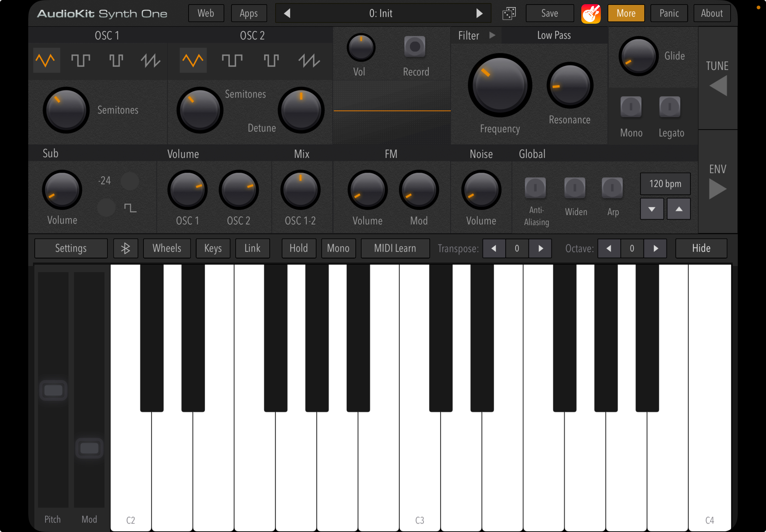The image size is (766, 532).
Task: Decrease Octave with left arrow
Action: click(609, 248)
